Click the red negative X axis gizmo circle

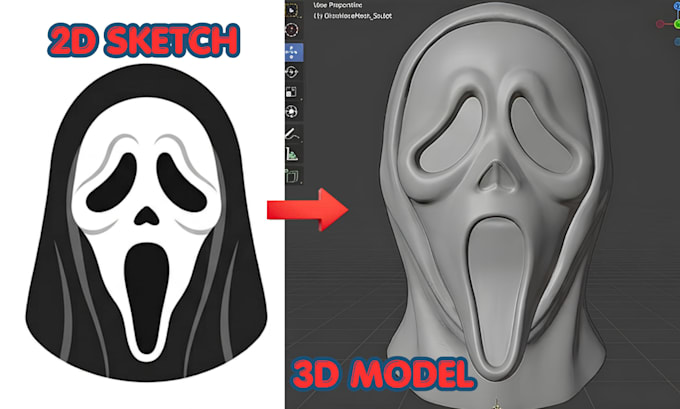pyautogui.click(x=660, y=24)
